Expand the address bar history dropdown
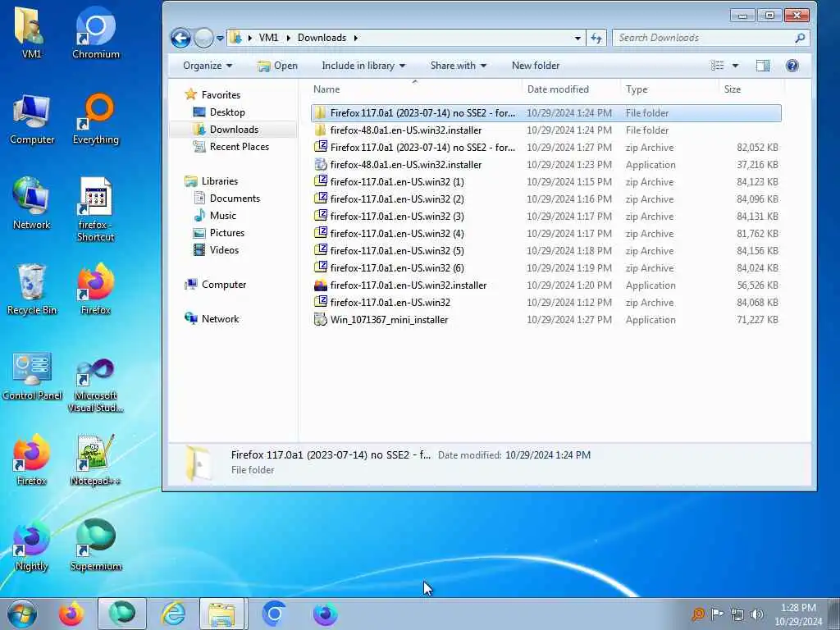The height and width of the screenshot is (630, 840). tap(577, 38)
